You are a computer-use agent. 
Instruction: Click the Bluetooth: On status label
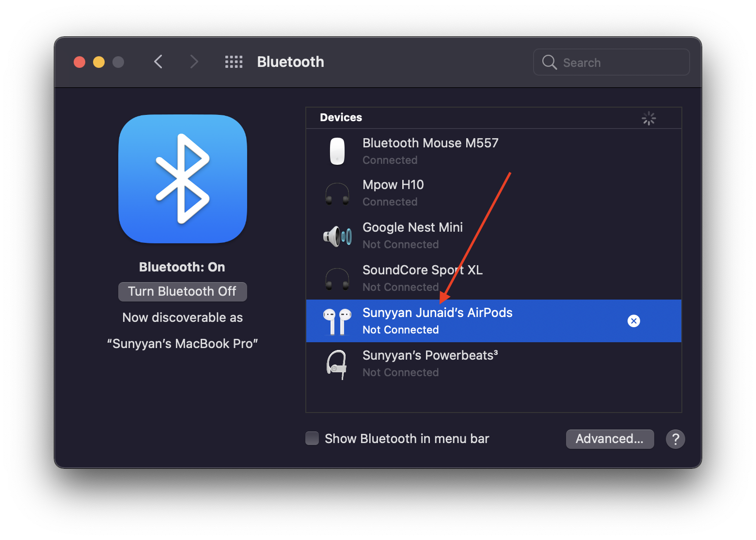182,267
